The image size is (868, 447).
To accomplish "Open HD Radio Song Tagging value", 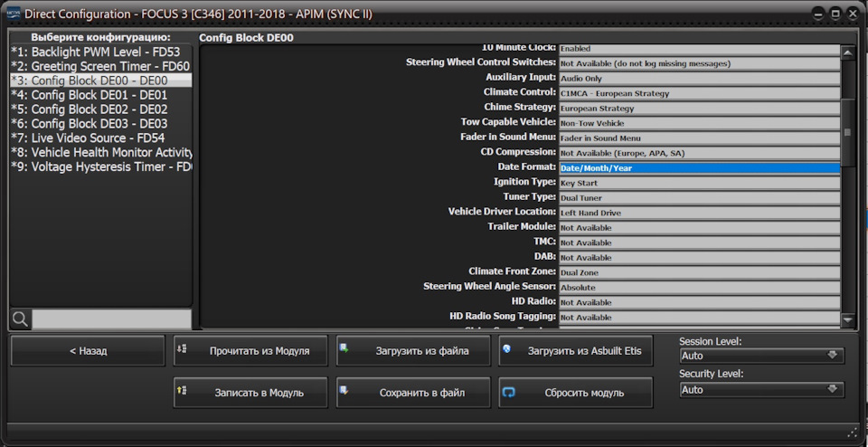I will (699, 318).
